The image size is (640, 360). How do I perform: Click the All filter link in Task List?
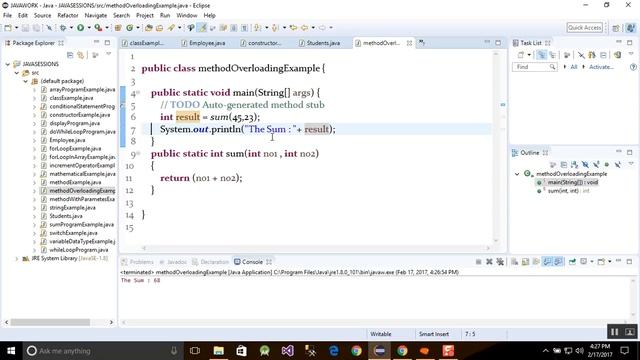pos(573,67)
